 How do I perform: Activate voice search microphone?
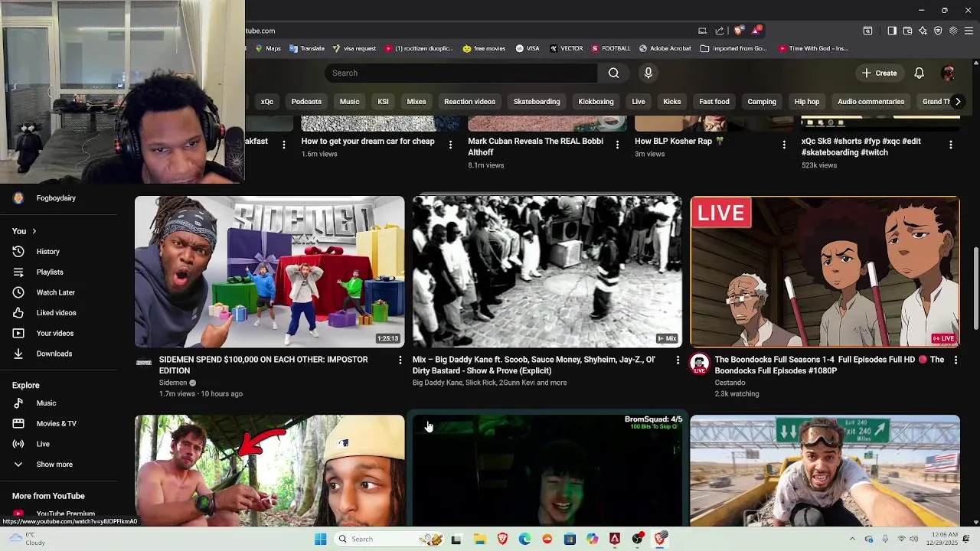(x=648, y=73)
